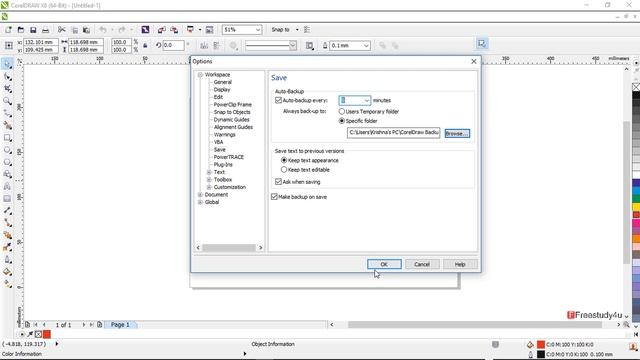This screenshot has width=640, height=360.
Task: Expand the Toolbox tree node
Action: point(209,180)
